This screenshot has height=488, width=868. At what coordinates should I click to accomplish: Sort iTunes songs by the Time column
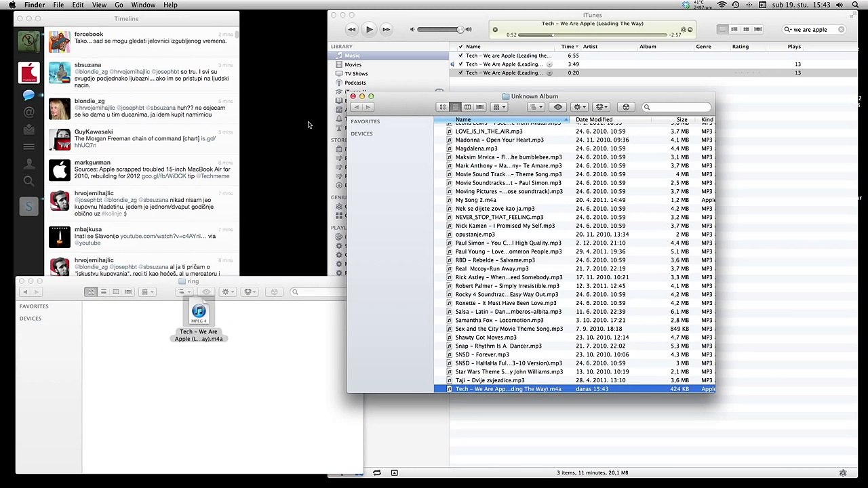tap(568, 47)
